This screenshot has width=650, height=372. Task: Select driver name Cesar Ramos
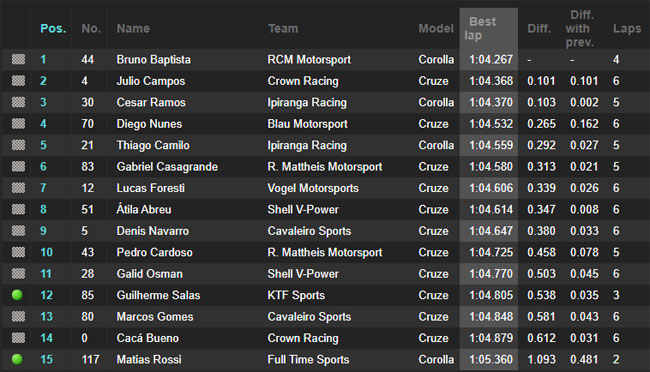151,102
